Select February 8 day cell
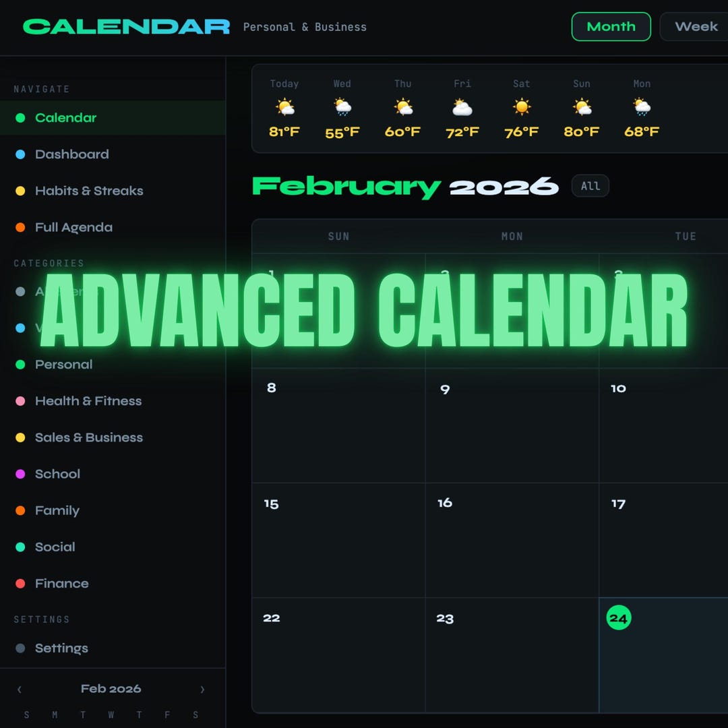This screenshot has width=728, height=728. pos(338,425)
